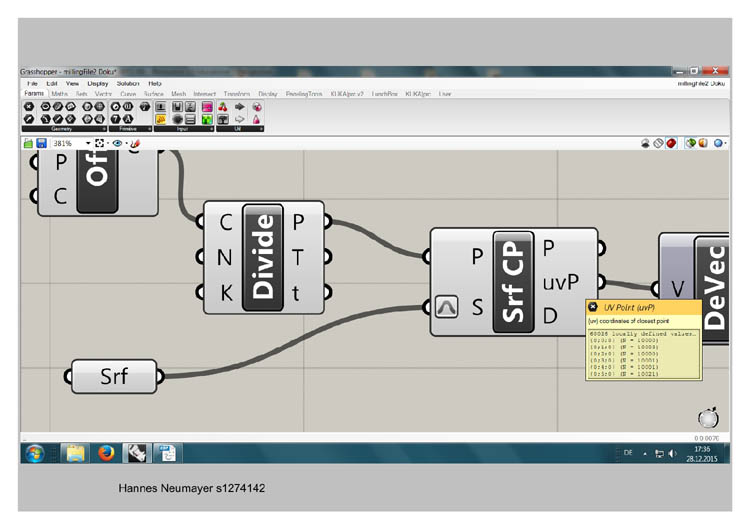
Task: Select the tree-shaped Param Viewer icon
Action: click(223, 120)
